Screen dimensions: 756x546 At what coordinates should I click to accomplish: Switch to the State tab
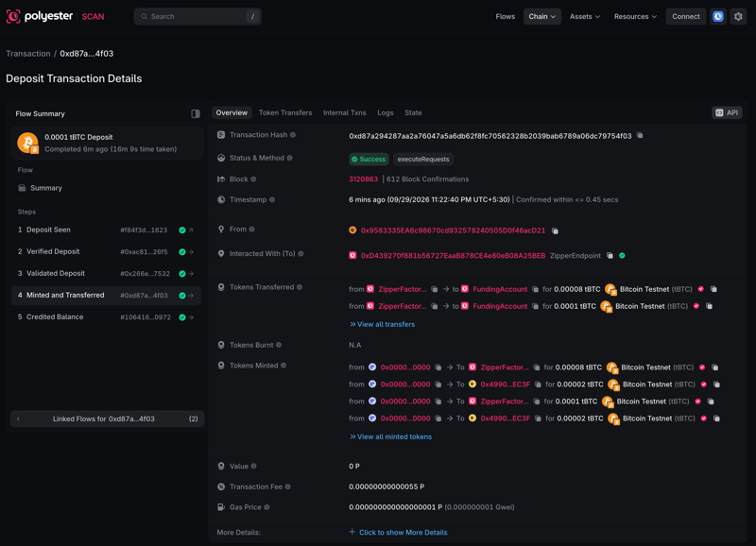413,112
